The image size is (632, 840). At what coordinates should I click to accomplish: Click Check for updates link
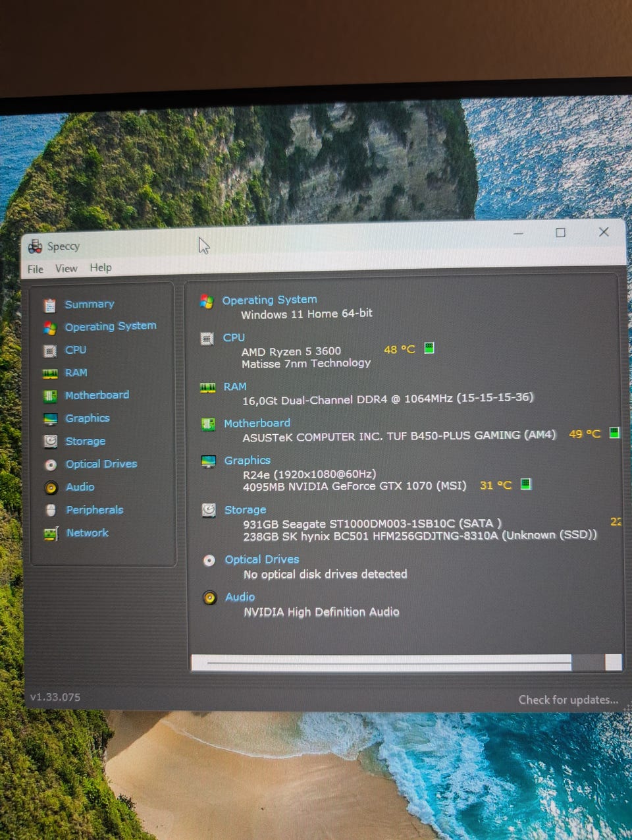568,700
